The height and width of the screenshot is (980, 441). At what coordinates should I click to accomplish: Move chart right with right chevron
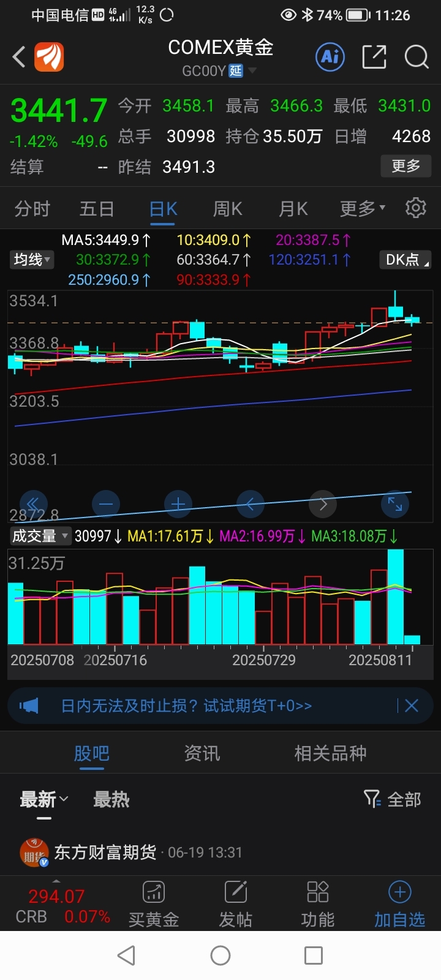click(x=323, y=505)
